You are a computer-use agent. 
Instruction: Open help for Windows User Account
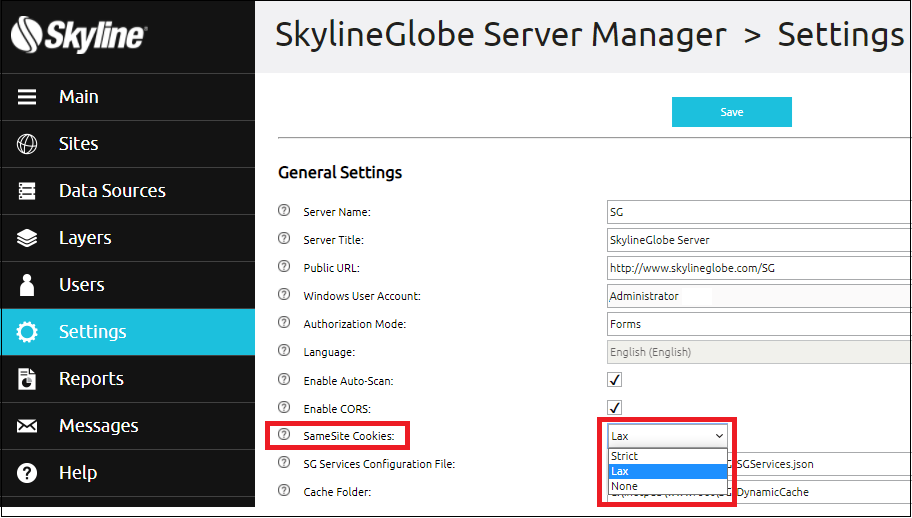pyautogui.click(x=284, y=294)
